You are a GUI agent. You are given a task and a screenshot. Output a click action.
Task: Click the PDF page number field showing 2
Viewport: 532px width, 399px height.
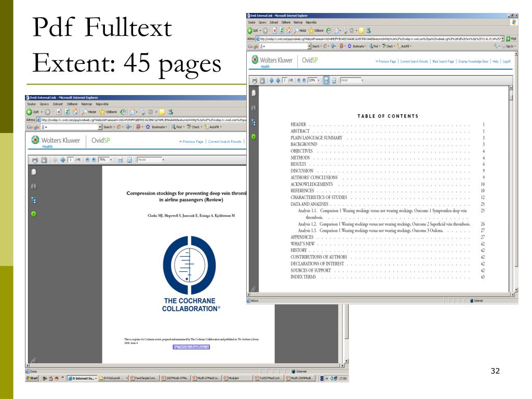pyautogui.click(x=285, y=81)
